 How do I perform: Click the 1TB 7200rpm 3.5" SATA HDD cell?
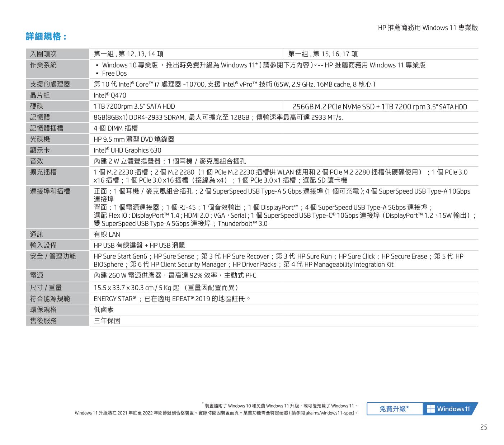(x=134, y=106)
